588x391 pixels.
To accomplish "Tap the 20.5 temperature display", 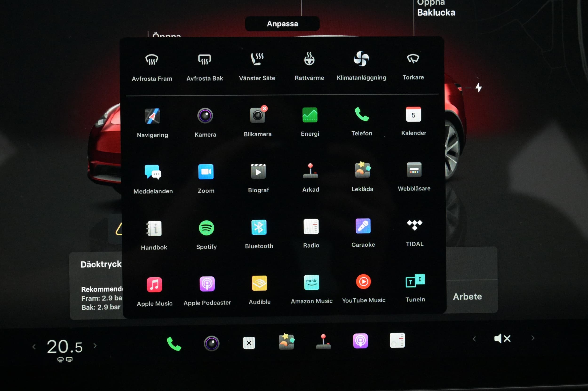I will click(x=65, y=347).
